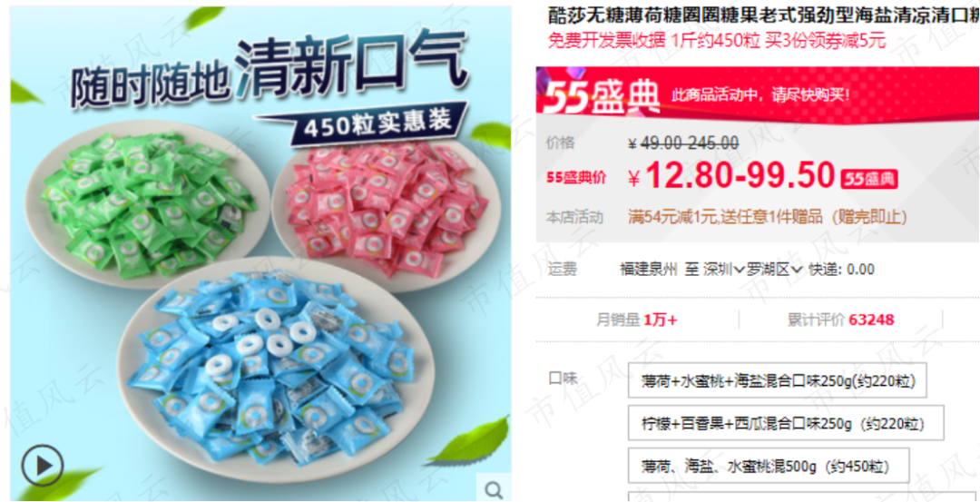Click the magnifier zoom icon on image

pos(494,489)
